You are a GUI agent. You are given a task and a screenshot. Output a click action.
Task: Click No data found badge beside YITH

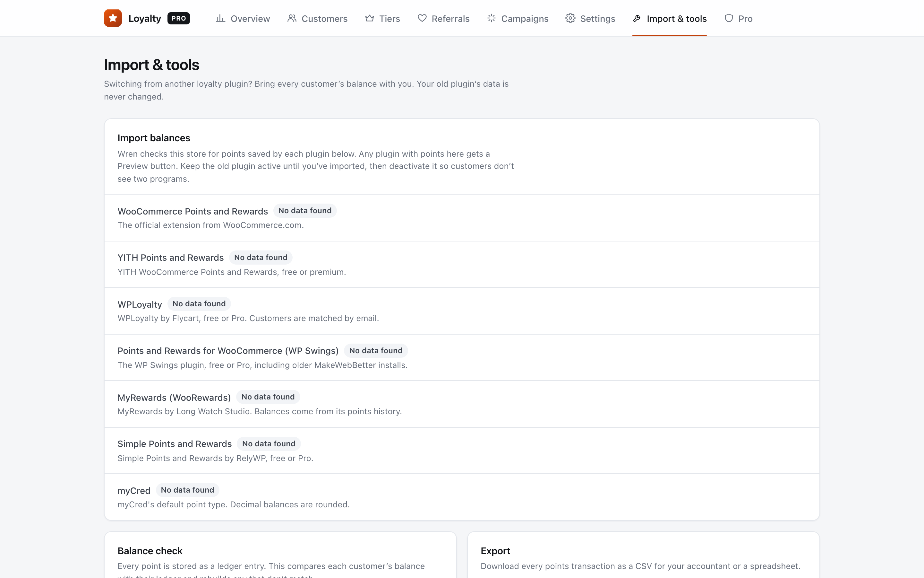[x=261, y=258]
